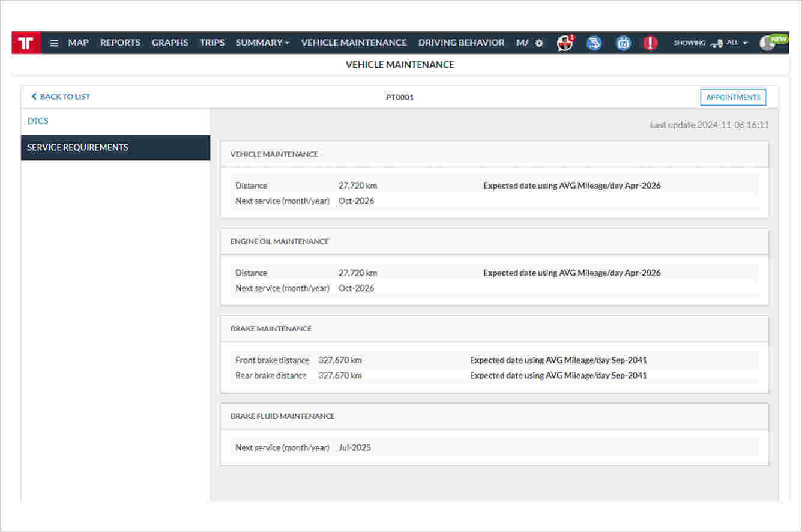Screen dimensions: 802x532
Task: Click the BRAKE MAINTENANCE card header
Action: click(x=495, y=329)
